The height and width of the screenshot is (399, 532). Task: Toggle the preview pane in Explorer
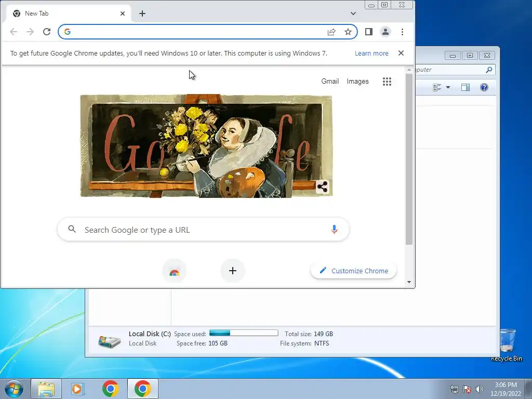(x=465, y=87)
